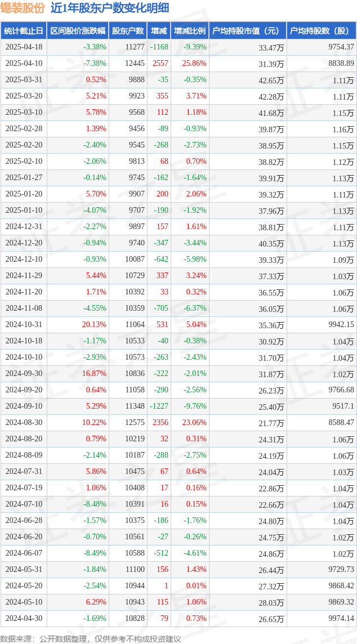The image size is (357, 644).
Task: Select the 16.87% price change cell
Action: click(95, 374)
